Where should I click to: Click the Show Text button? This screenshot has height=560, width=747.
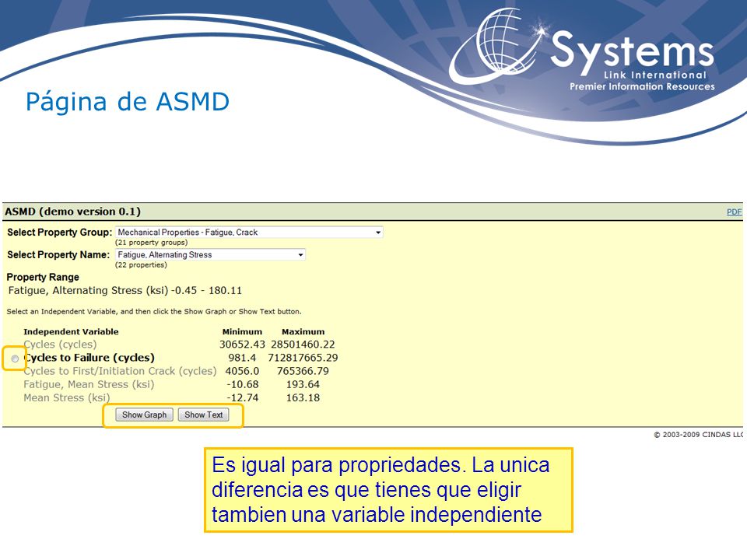(203, 415)
